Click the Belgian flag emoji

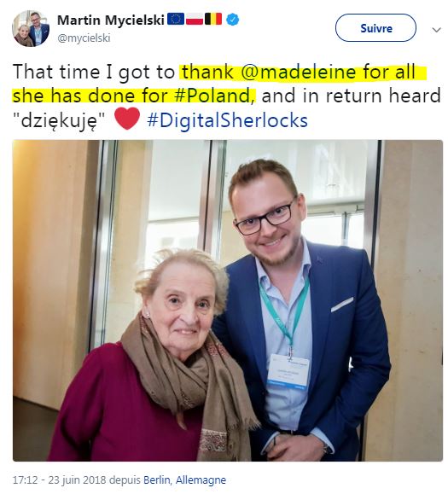coord(213,20)
